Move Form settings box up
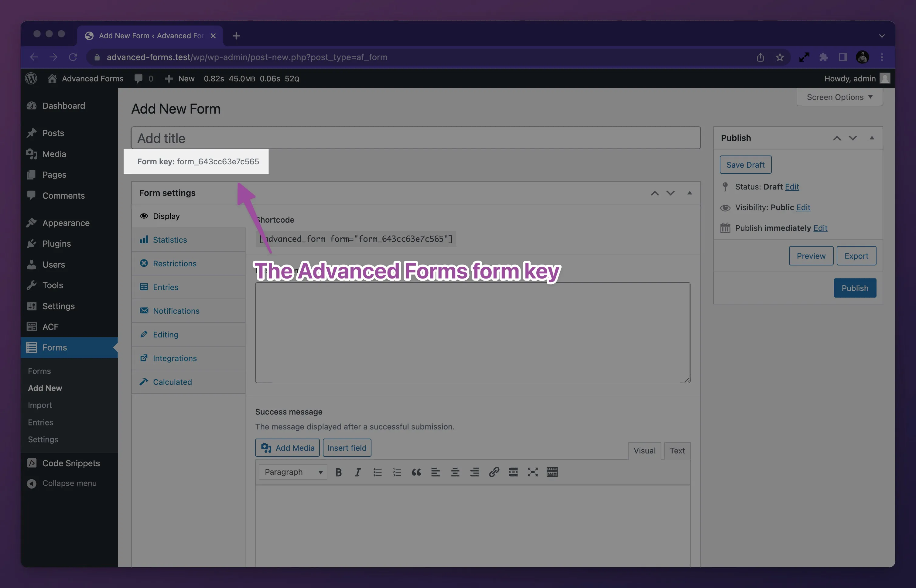Viewport: 916px width, 588px height. pyautogui.click(x=655, y=193)
